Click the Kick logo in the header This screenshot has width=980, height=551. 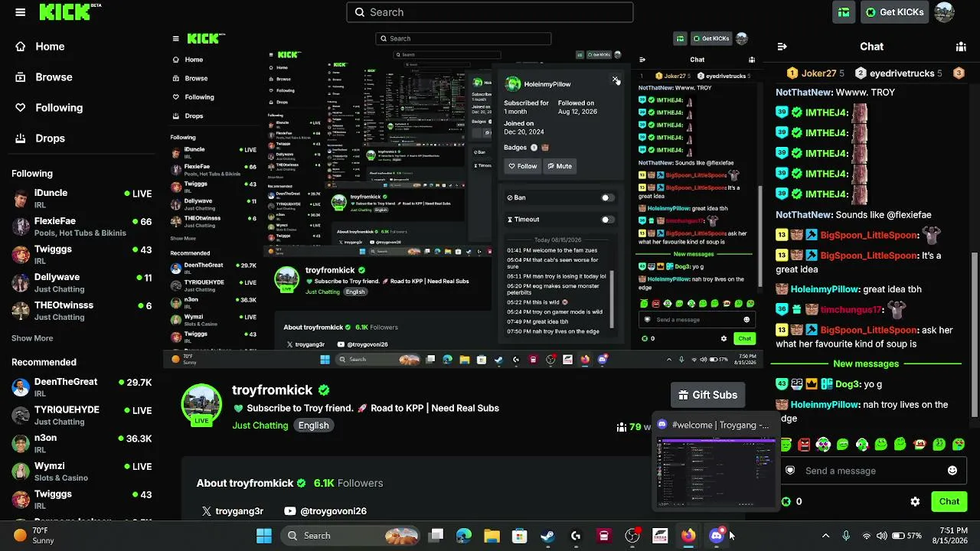click(x=70, y=11)
